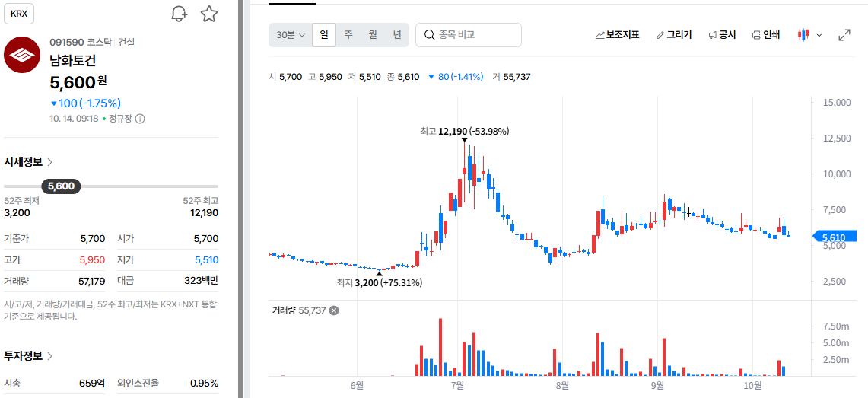Click the 5,600 marker on 52-week range bar
This screenshot has width=868, height=398.
(61, 186)
